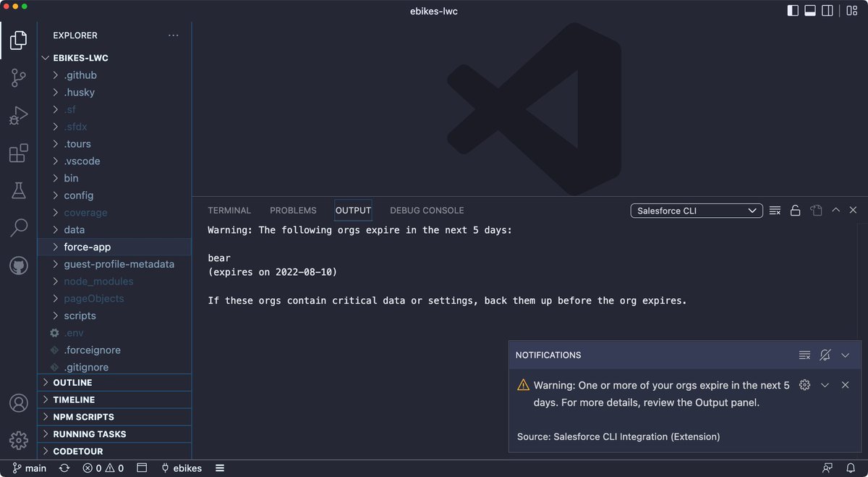Expand the force-app folder
The image size is (868, 477).
point(114,247)
